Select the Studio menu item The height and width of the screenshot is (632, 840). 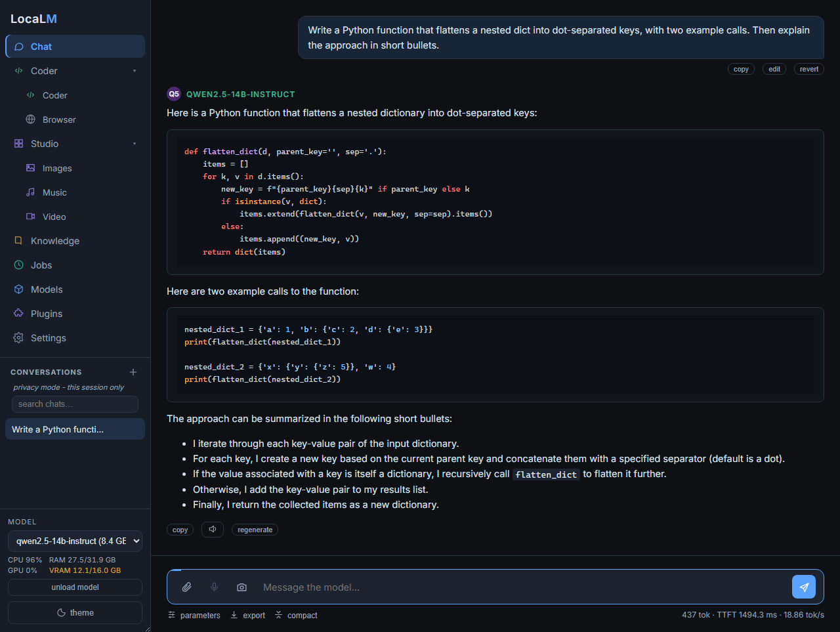[75, 144]
